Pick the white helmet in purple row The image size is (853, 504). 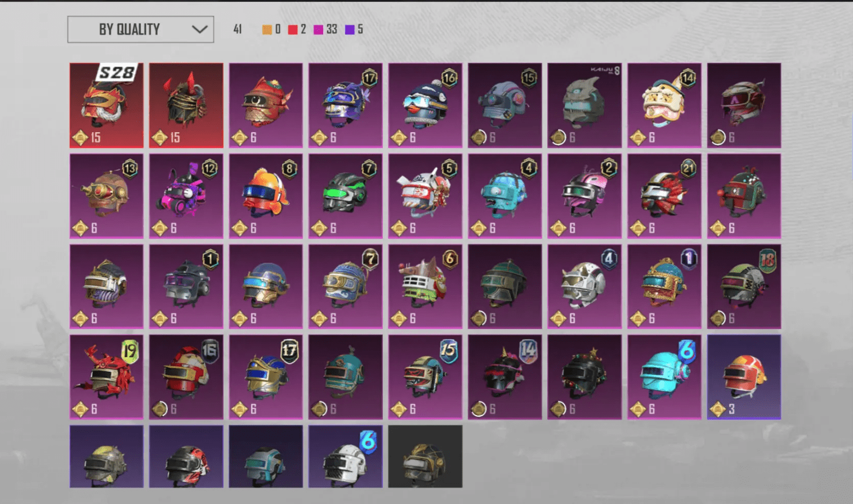pyautogui.click(x=346, y=456)
